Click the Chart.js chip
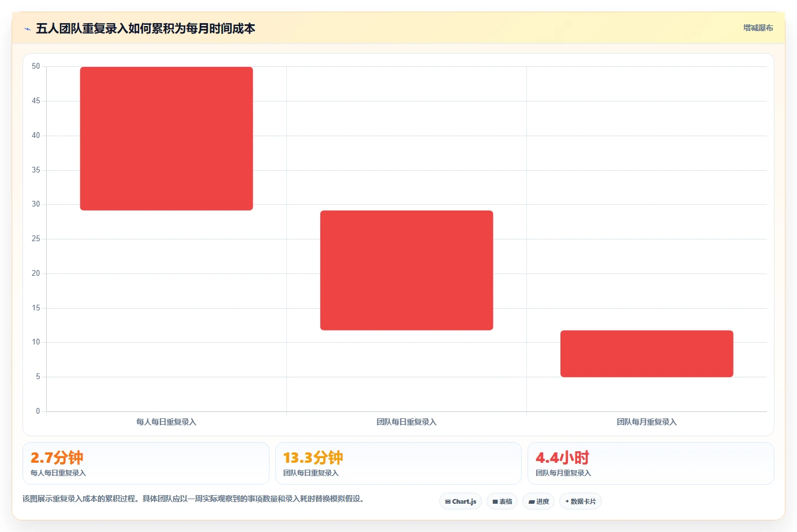Screen dimensions: 797x532 461,501
